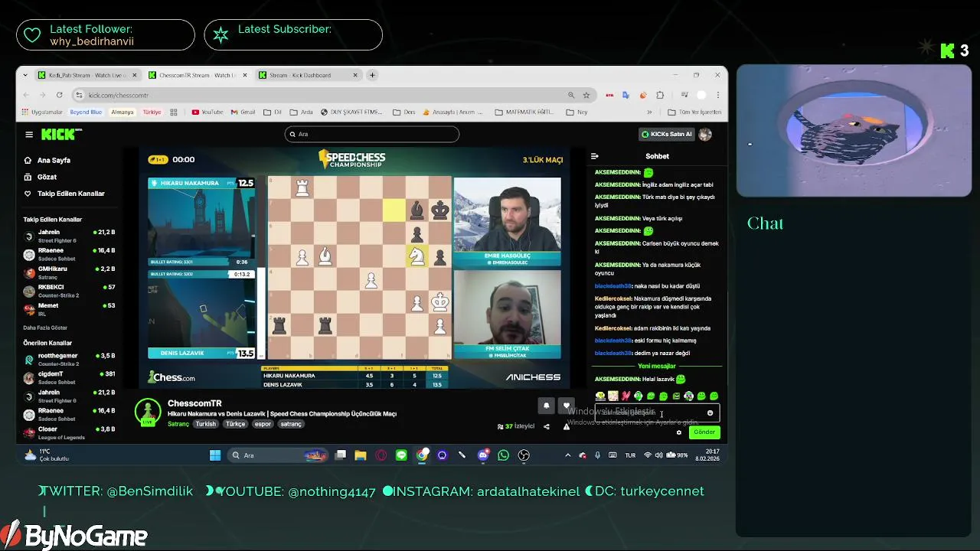Open the Uygulamalar apps shortcut
The height and width of the screenshot is (551, 980).
click(42, 112)
